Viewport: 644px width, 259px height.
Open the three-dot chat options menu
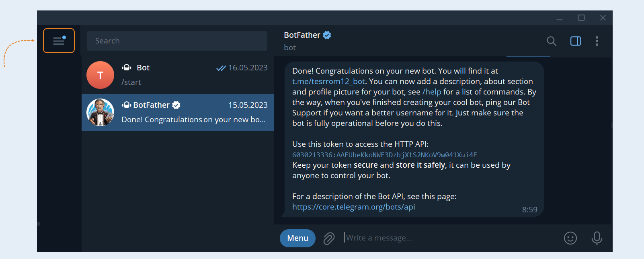[x=597, y=41]
